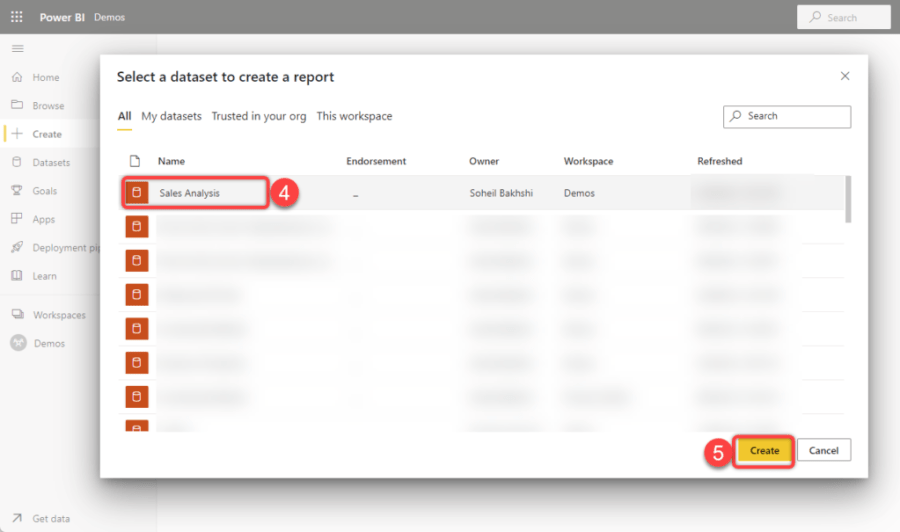900x532 pixels.
Task: Switch to This workspace tab
Action: (354, 116)
